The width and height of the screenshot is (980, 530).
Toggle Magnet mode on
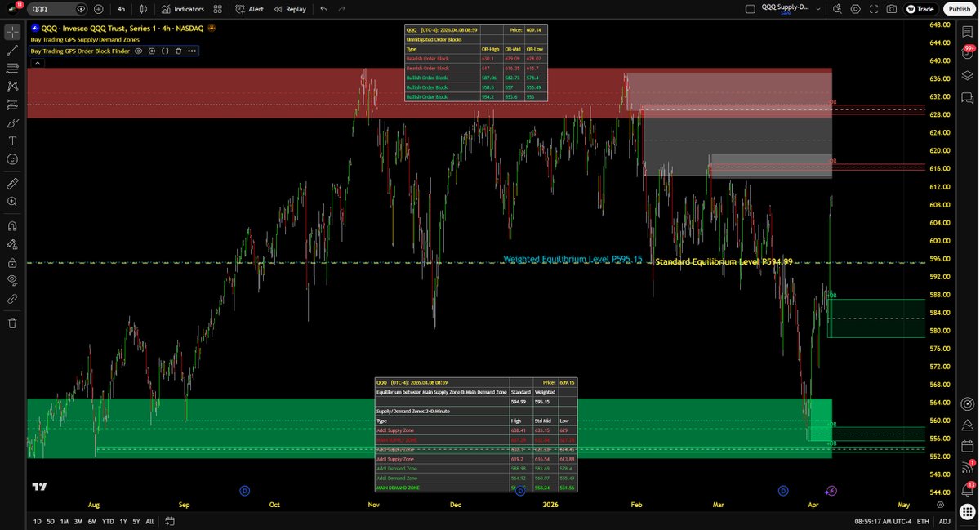click(x=11, y=227)
